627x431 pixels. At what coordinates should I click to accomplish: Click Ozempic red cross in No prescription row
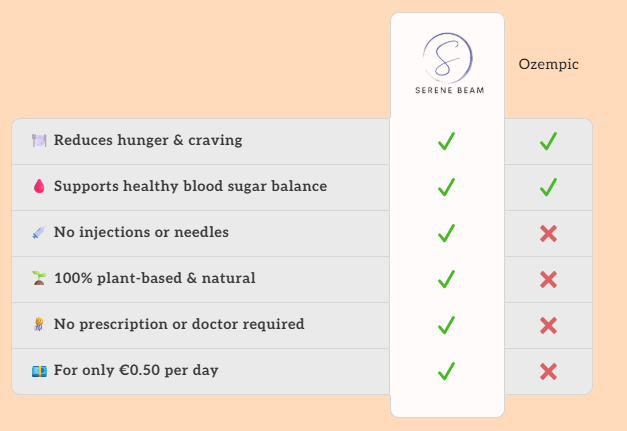coord(548,325)
